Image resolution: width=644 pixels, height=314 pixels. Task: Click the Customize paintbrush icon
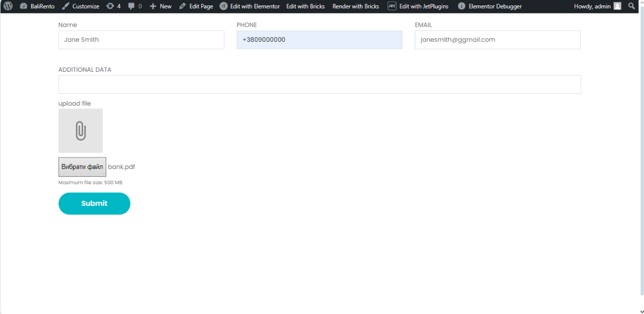[x=65, y=6]
